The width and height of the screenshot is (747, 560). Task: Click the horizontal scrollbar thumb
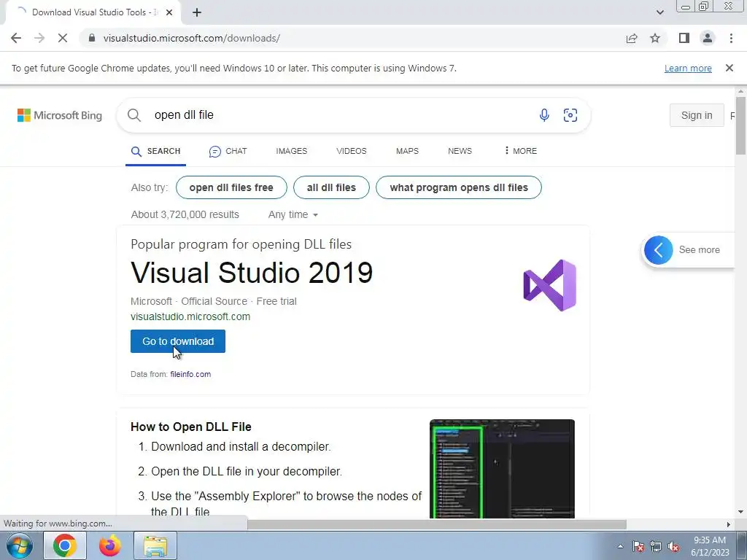[x=437, y=524]
